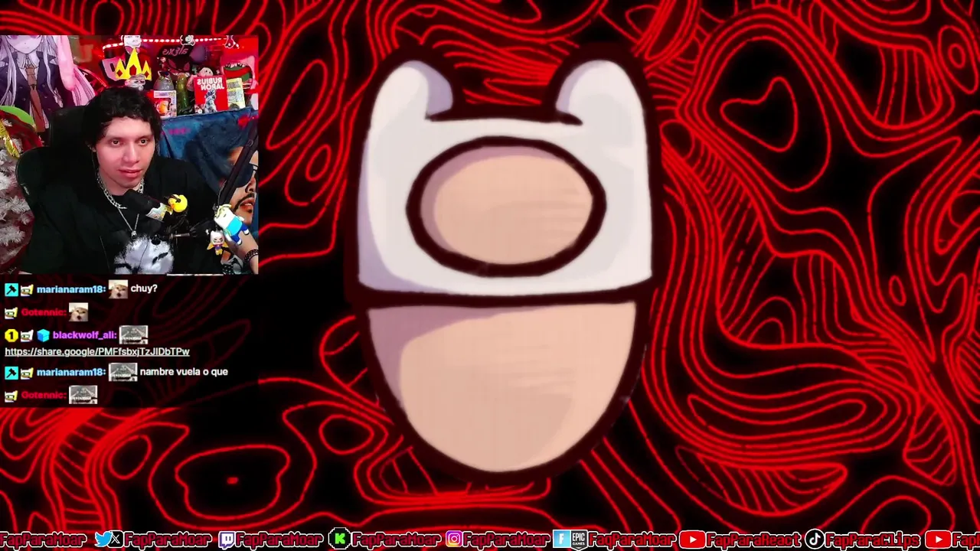
Task: Click Gotennic username in last chat row
Action: point(43,395)
